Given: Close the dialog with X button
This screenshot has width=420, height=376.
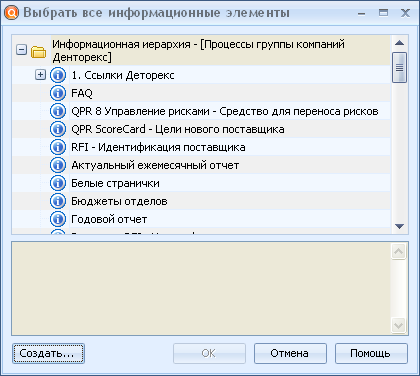Looking at the screenshot, I should [x=405, y=13].
